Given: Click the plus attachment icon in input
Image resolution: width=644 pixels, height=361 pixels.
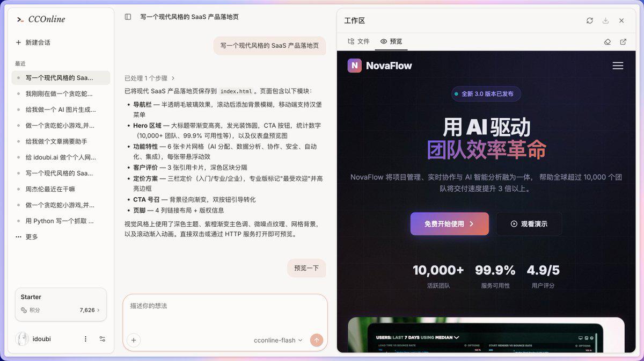Looking at the screenshot, I should (134, 340).
